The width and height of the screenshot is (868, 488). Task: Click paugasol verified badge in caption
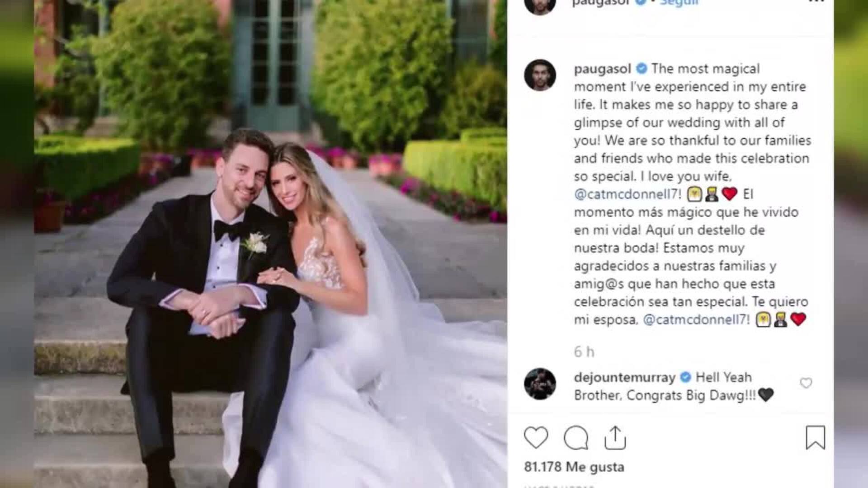tap(641, 69)
